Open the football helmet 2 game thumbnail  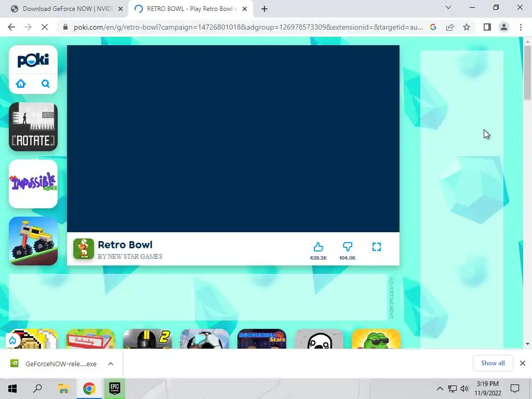tap(148, 339)
